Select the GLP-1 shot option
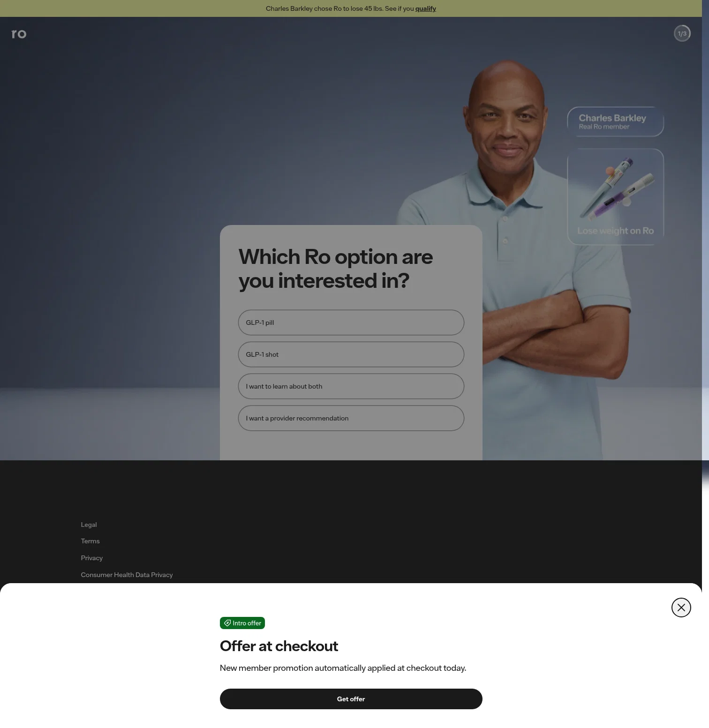 coord(351,354)
